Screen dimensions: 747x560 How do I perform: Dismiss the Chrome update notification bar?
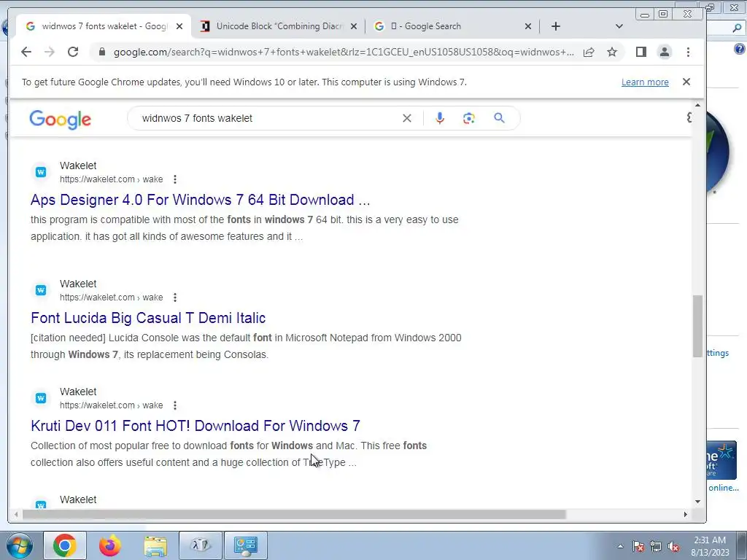pos(686,82)
